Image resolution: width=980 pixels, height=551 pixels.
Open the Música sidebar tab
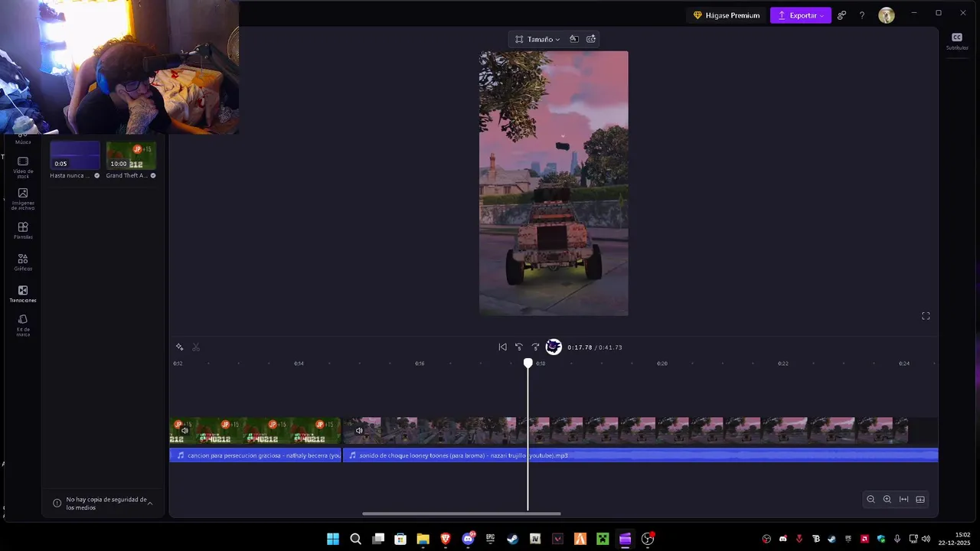[x=23, y=139]
